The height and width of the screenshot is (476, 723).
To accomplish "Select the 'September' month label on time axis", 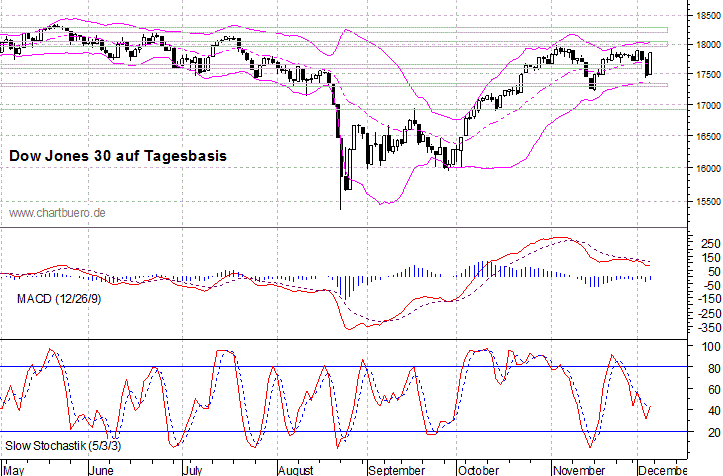I will pyautogui.click(x=397, y=470).
